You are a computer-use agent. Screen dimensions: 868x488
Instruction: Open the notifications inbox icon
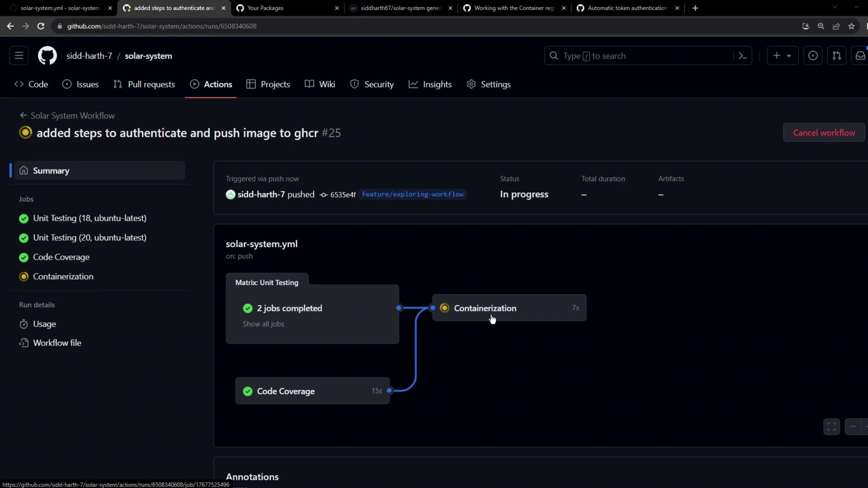point(860,56)
